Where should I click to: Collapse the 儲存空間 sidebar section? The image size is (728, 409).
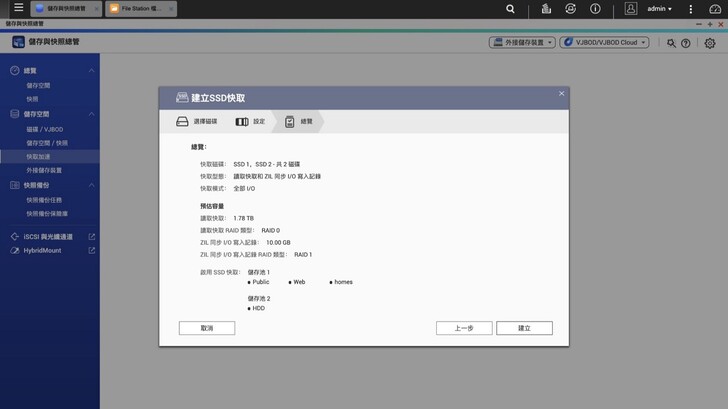click(92, 114)
